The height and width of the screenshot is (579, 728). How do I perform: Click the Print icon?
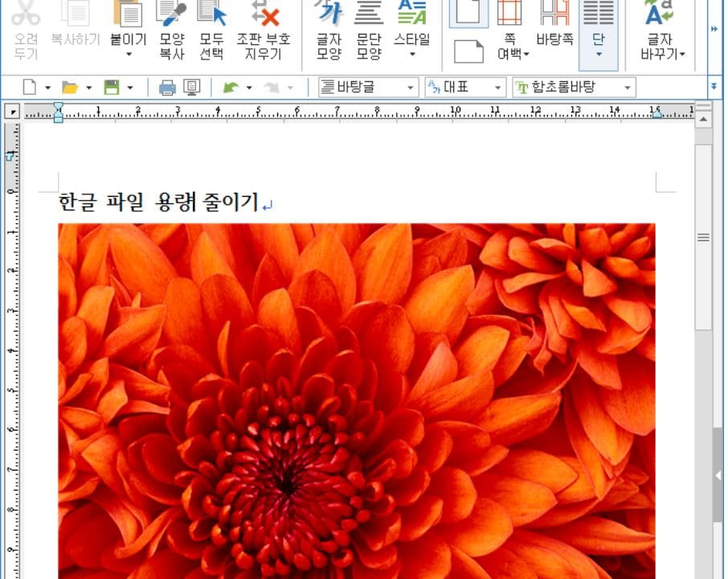click(167, 88)
